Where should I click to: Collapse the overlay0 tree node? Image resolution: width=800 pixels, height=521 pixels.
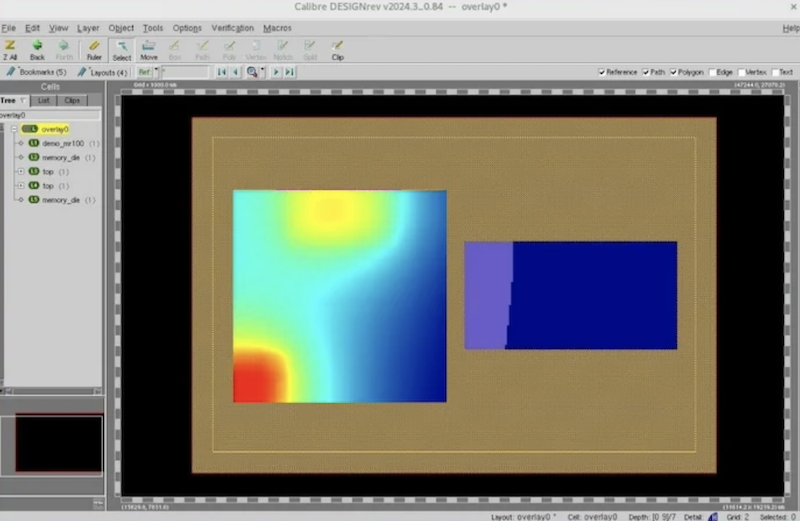click(14, 129)
